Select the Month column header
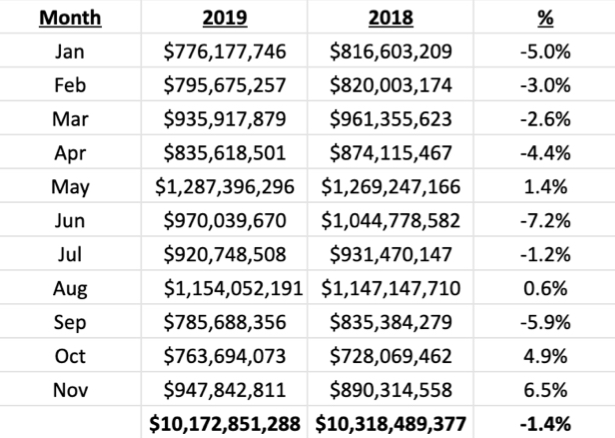Image resolution: width=615 pixels, height=438 pixels. (x=70, y=18)
